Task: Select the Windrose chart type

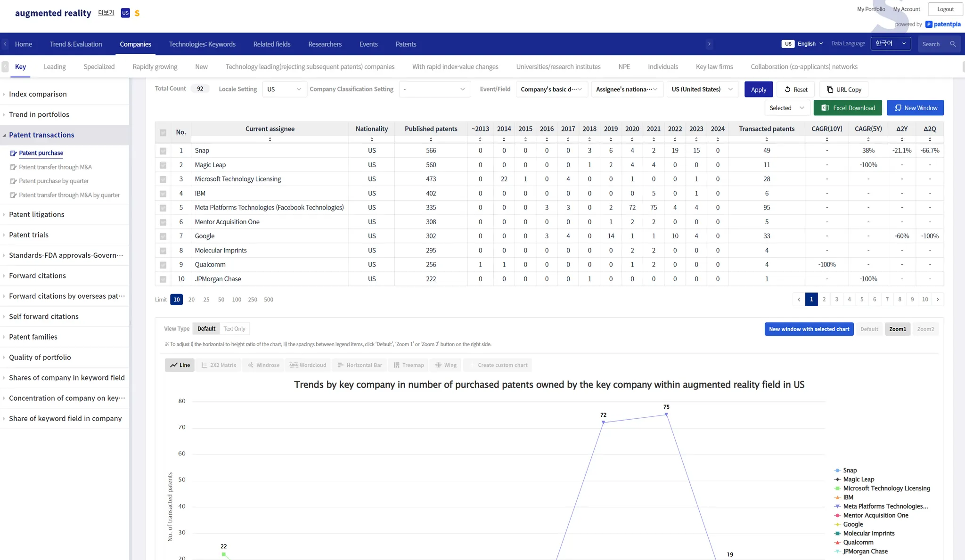Action: (263, 365)
